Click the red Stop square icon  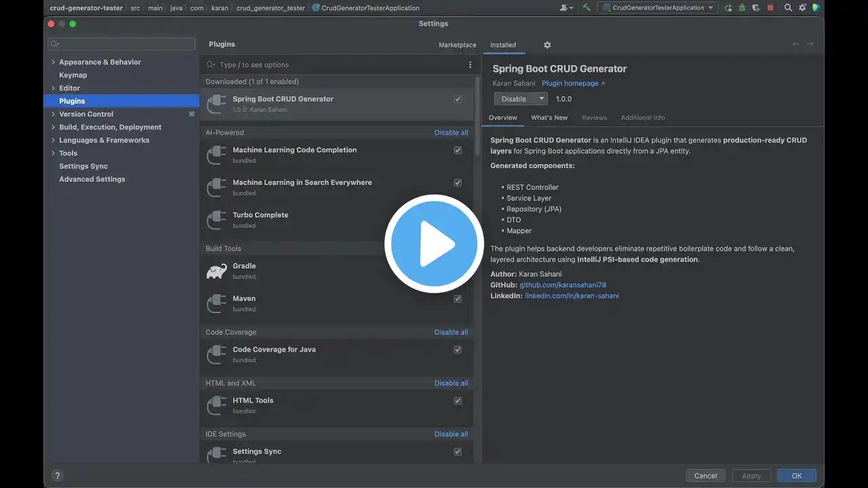[x=770, y=7]
